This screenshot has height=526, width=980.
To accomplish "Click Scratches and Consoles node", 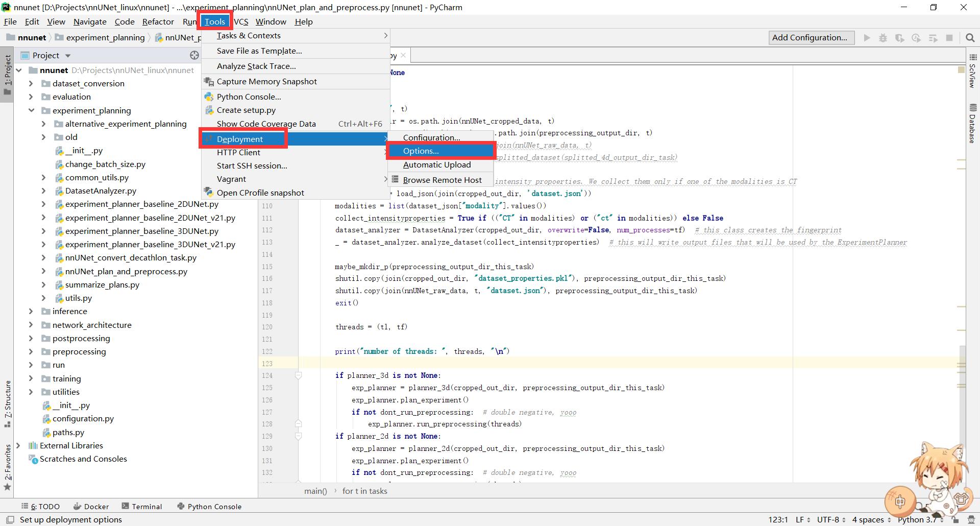I will [x=83, y=459].
